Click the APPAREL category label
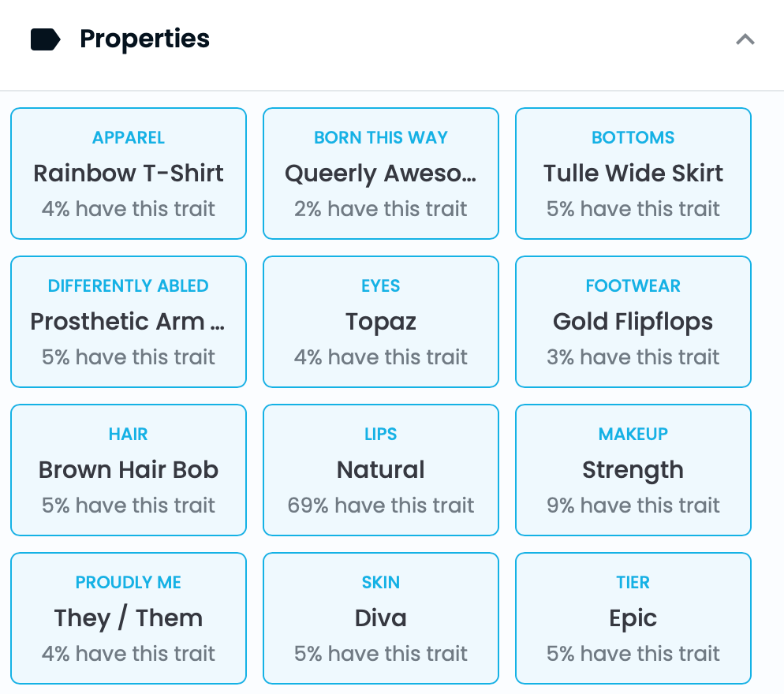The height and width of the screenshot is (694, 784). click(x=129, y=137)
